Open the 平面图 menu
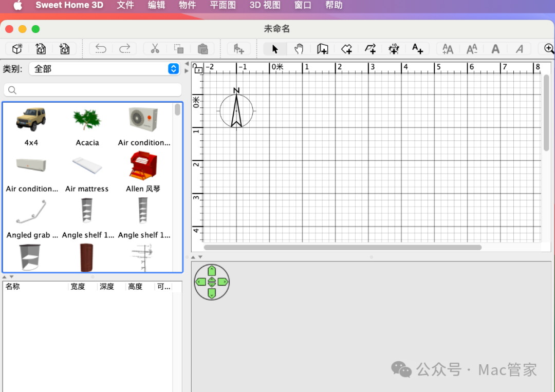Image resolution: width=555 pixels, height=392 pixels. pyautogui.click(x=223, y=5)
